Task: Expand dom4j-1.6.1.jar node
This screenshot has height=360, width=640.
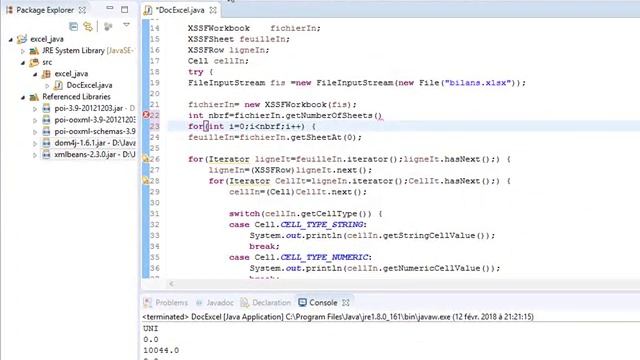Action: 35,143
